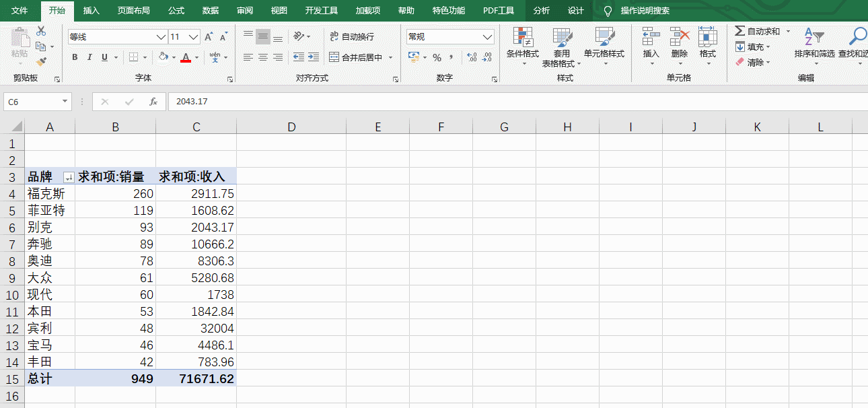The height and width of the screenshot is (408, 868).
Task: Click the accounting number format icon
Action: [x=414, y=57]
